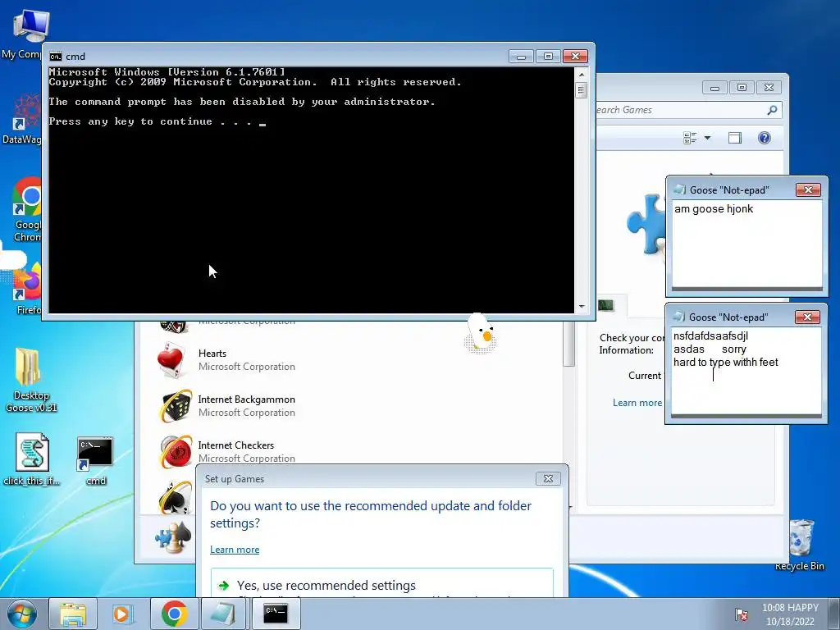Open the Recycle Bin
This screenshot has height=630, width=840.
[801, 538]
